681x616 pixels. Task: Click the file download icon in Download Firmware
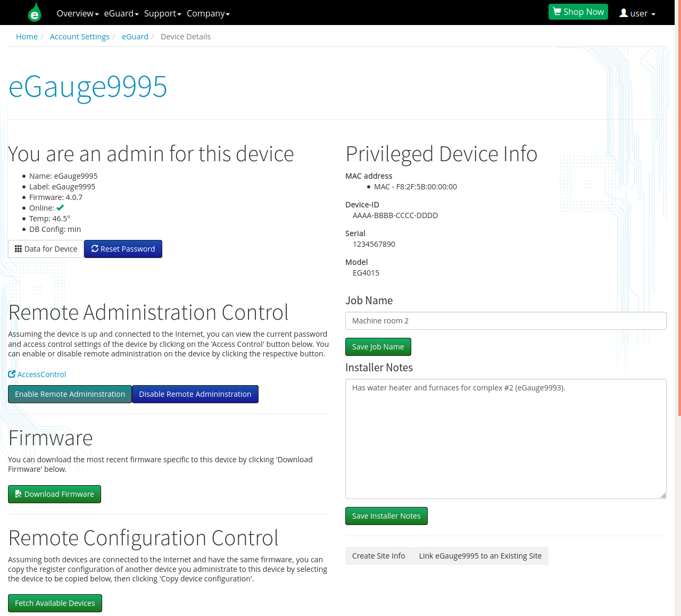[x=19, y=494]
